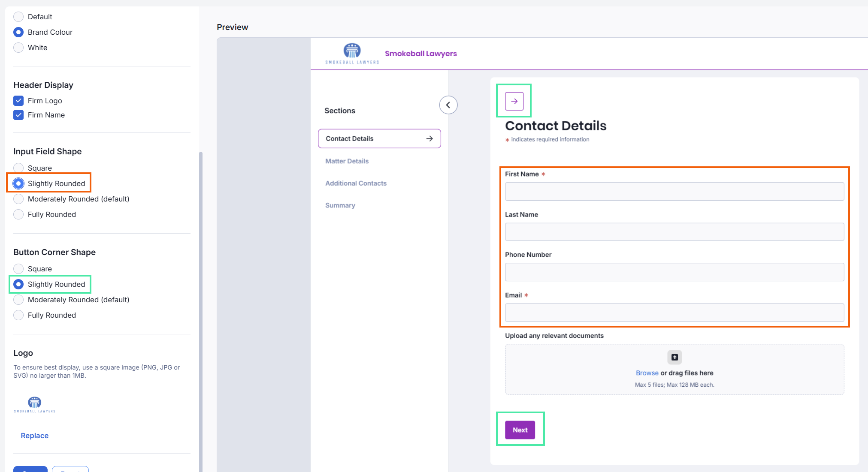Open the Summary section

tap(340, 205)
